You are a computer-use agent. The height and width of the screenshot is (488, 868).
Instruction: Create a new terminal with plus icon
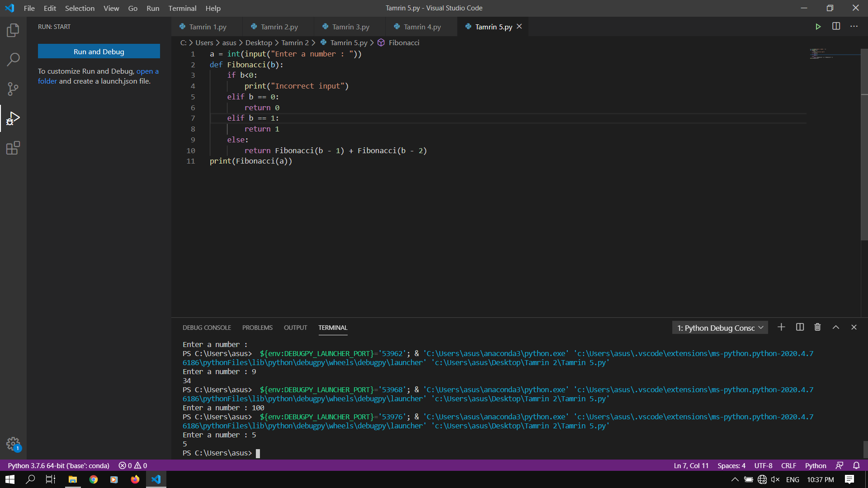[x=781, y=327]
